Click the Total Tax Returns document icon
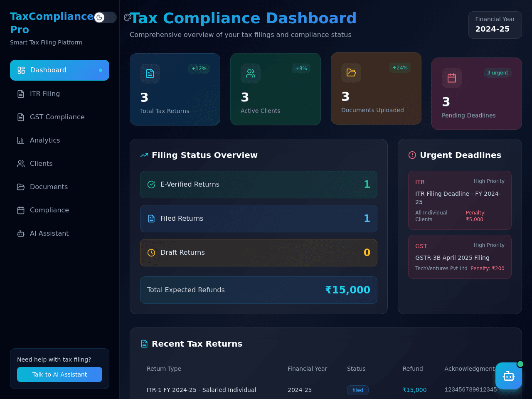The width and height of the screenshot is (532, 399). tap(150, 74)
